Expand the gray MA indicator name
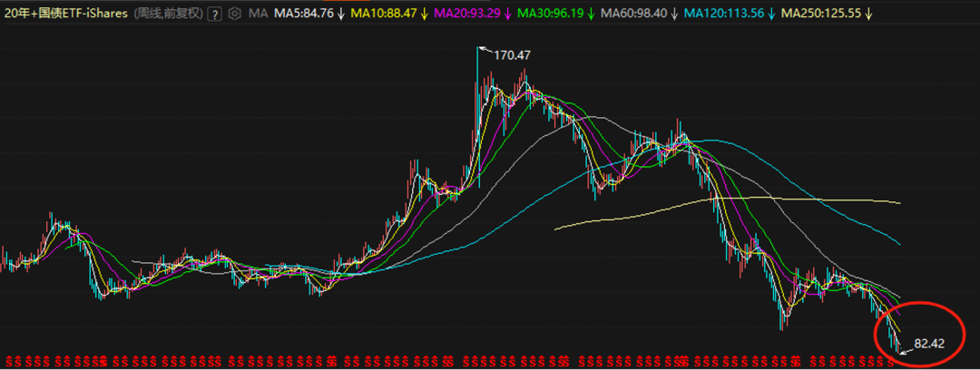 pyautogui.click(x=258, y=14)
